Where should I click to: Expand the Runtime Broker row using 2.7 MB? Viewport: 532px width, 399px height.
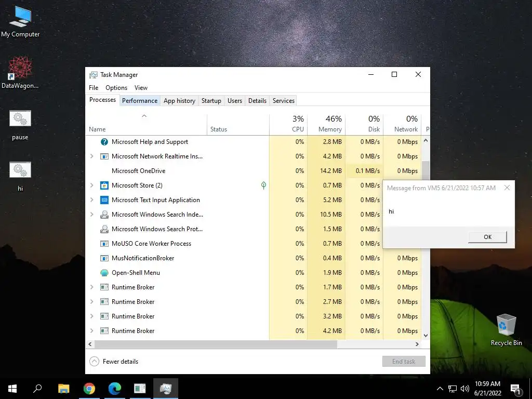point(91,302)
